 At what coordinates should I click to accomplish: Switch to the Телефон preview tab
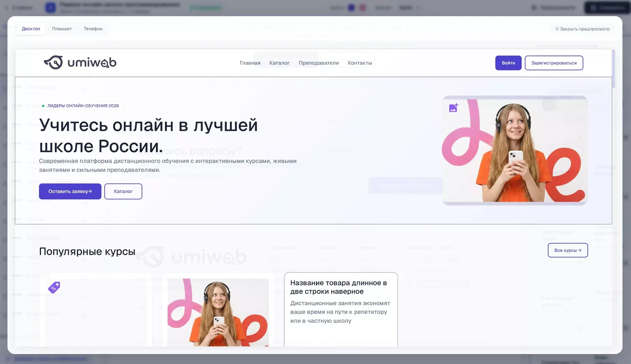pos(93,29)
